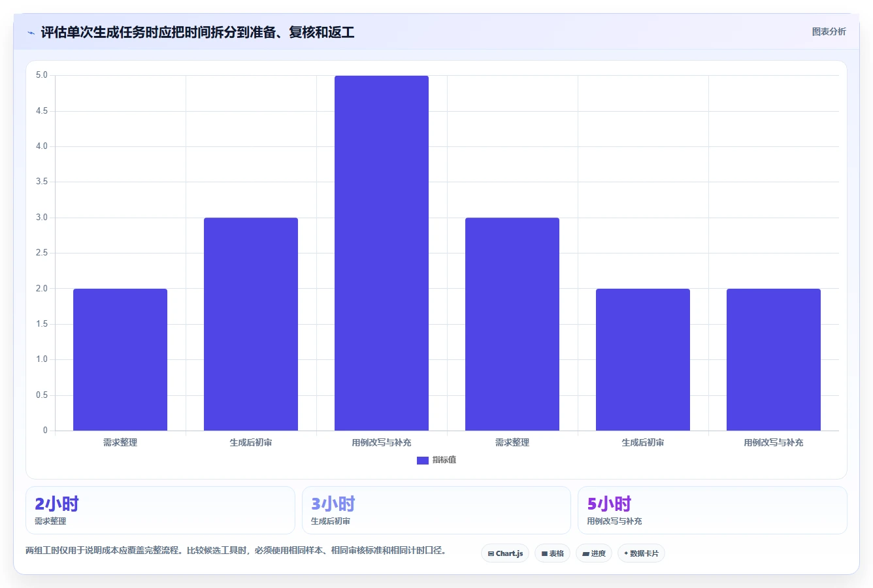
Task: Click the 2.5 y-axis tick label
Action: click(x=42, y=253)
